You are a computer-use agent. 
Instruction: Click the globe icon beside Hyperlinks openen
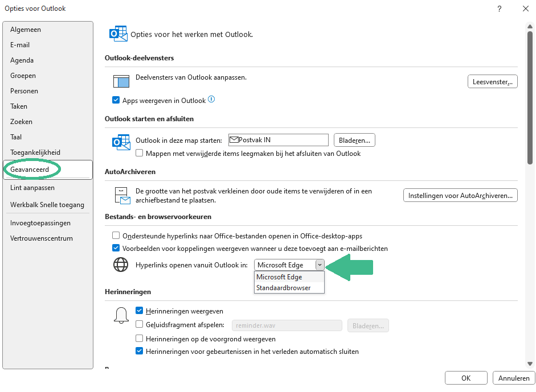pos(121,265)
